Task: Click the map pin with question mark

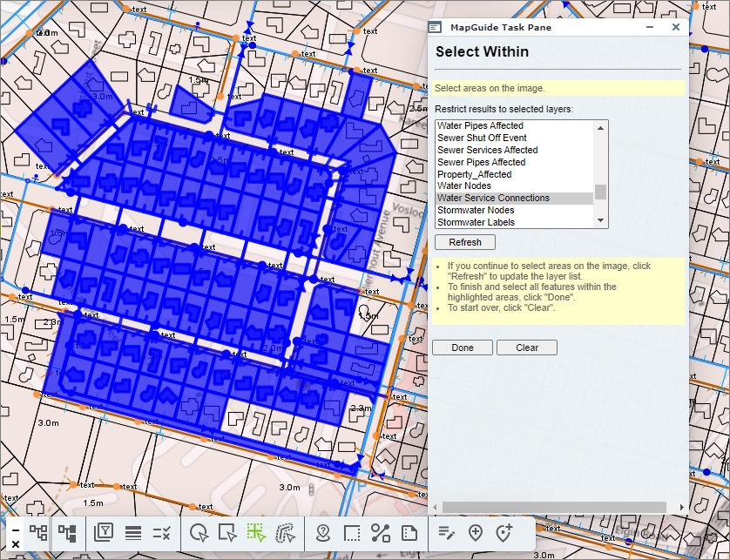Action: click(x=323, y=533)
